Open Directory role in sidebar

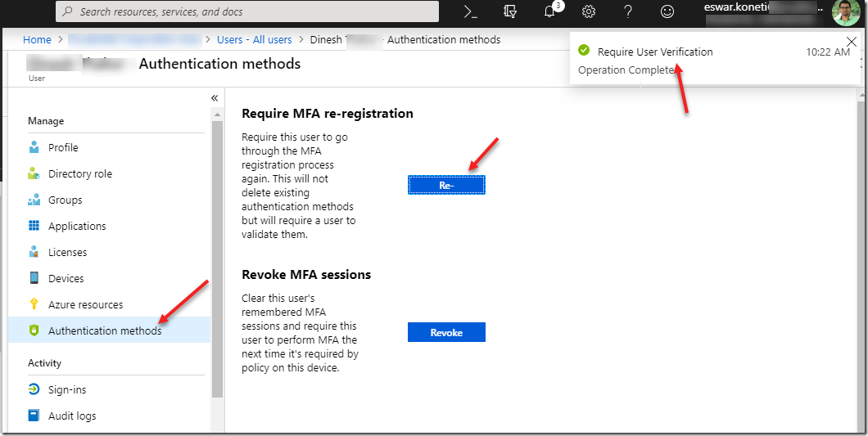click(x=79, y=173)
